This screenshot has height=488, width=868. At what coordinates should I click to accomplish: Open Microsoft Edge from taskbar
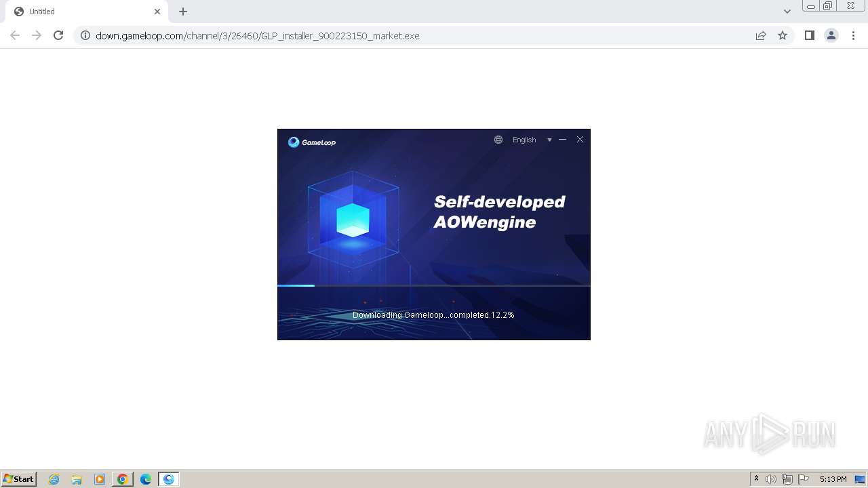(146, 479)
